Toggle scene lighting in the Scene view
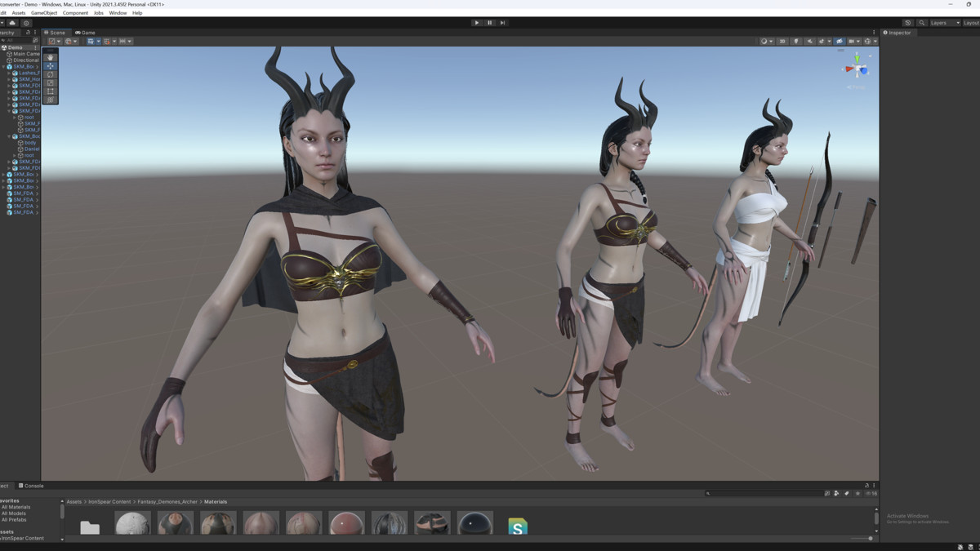The image size is (980, 551). point(797,41)
